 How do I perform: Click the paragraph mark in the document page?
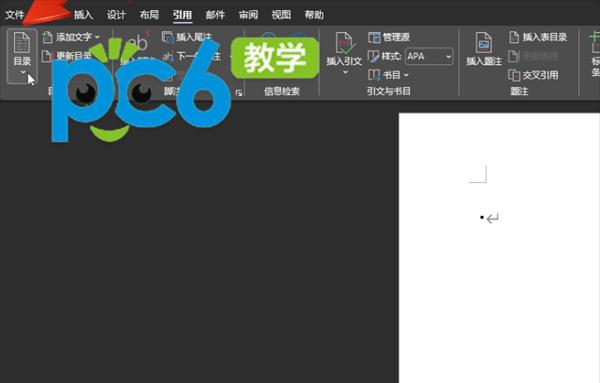coord(492,218)
